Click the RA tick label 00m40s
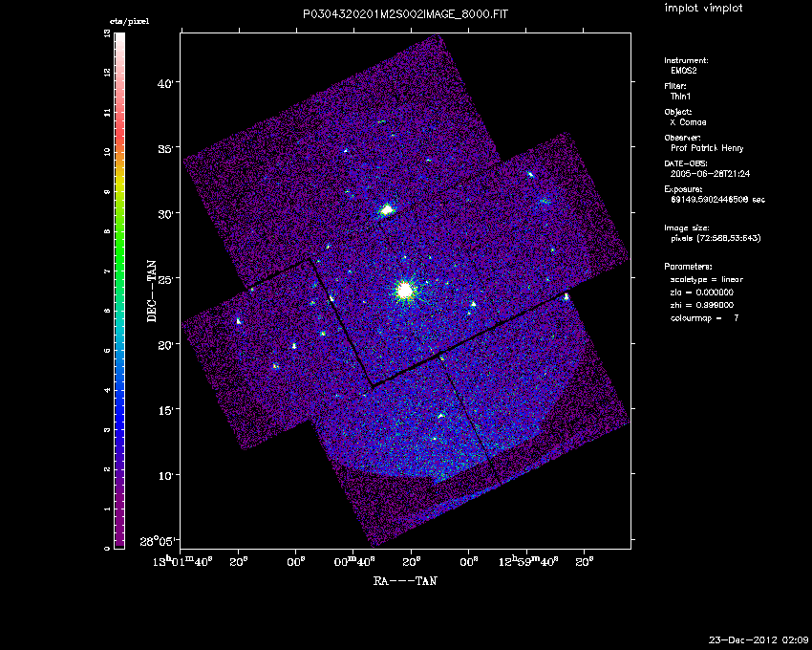The height and width of the screenshot is (650, 812). [354, 561]
